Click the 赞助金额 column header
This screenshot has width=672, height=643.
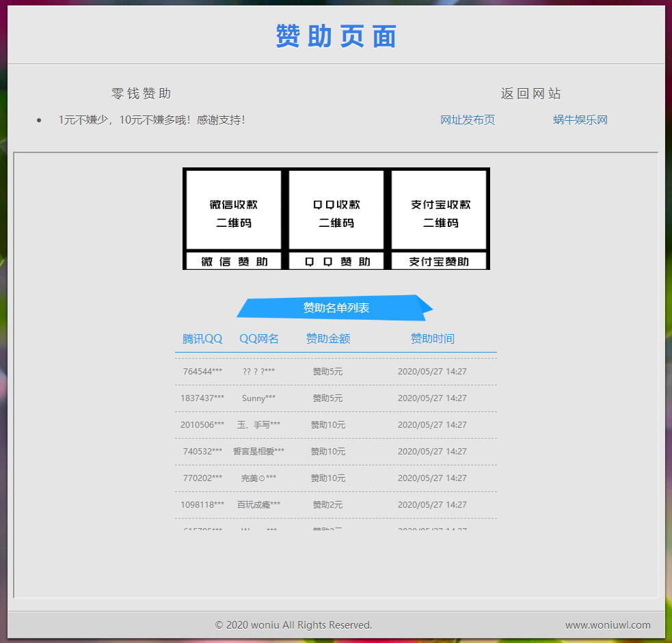pos(327,338)
